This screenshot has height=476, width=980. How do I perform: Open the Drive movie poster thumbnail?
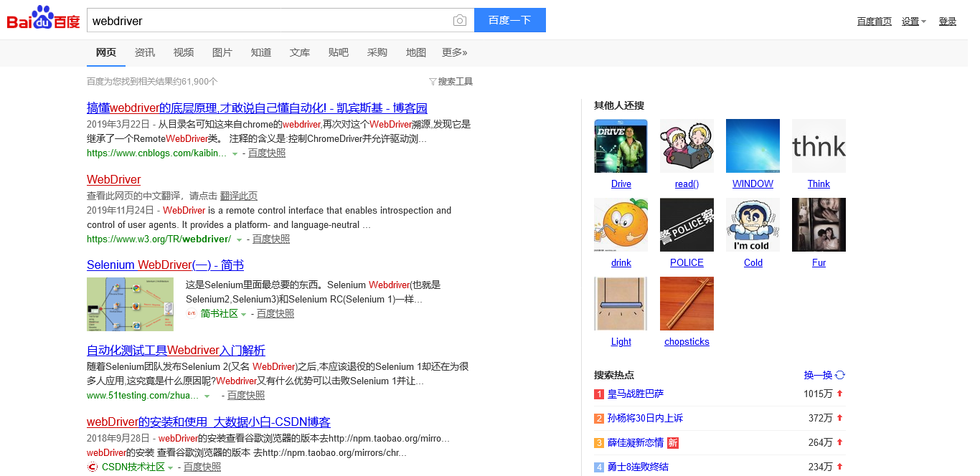(621, 146)
